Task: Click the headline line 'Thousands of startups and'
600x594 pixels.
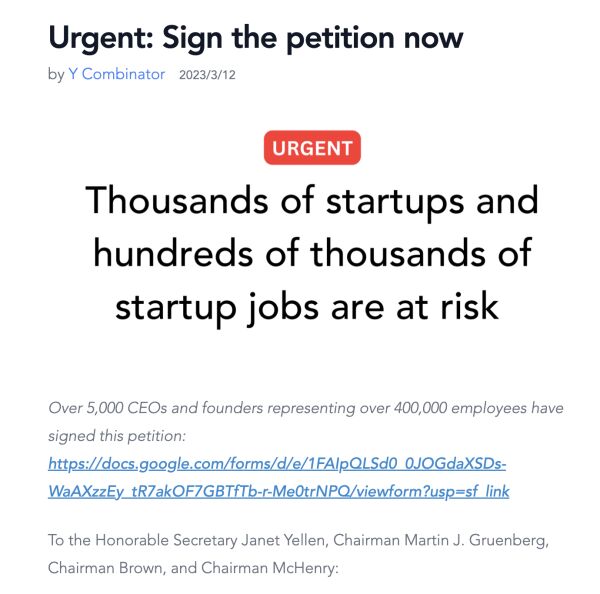Action: [312, 200]
